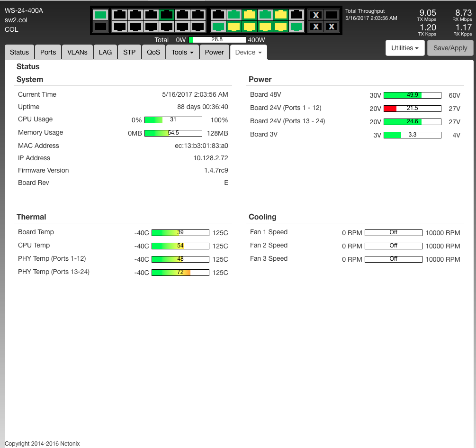The height and width of the screenshot is (448, 476).
Task: Click the top-row SFP slot marked with X
Action: tap(316, 15)
